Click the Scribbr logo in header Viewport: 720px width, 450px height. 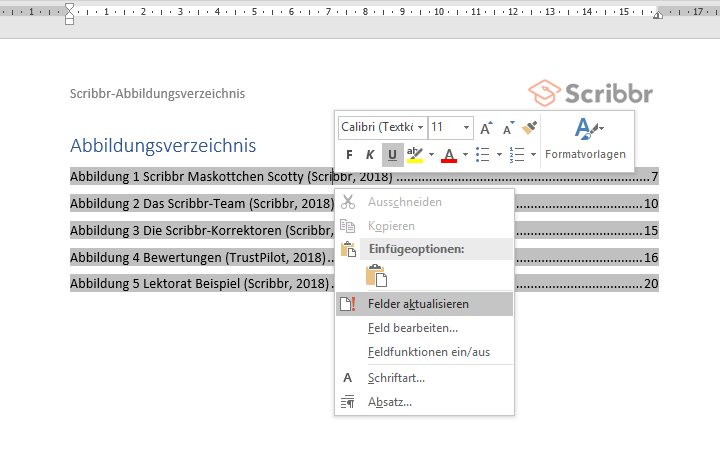591,93
